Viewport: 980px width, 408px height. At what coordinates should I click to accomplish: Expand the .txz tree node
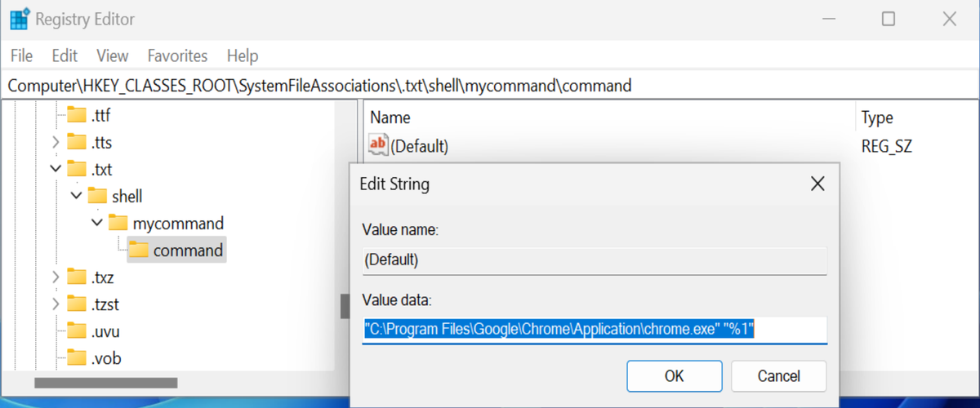click(x=56, y=277)
